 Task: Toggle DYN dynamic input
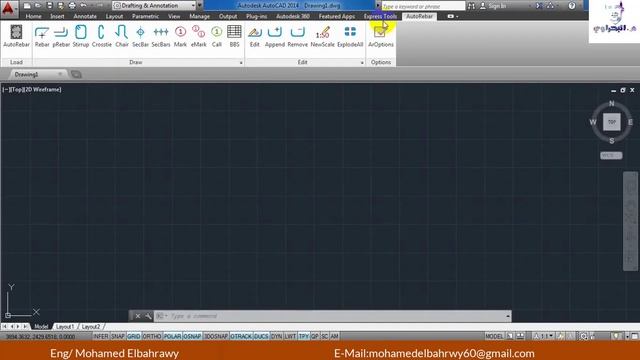click(276, 336)
